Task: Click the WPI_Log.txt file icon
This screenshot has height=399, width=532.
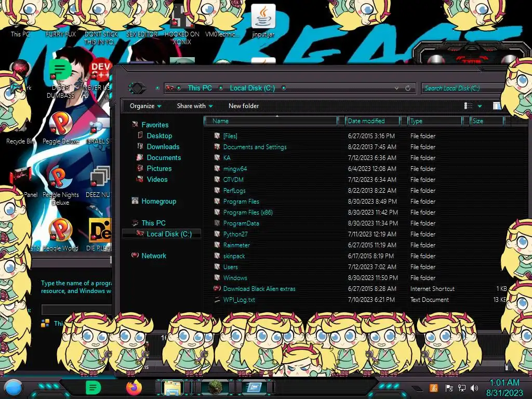Action: (217, 300)
